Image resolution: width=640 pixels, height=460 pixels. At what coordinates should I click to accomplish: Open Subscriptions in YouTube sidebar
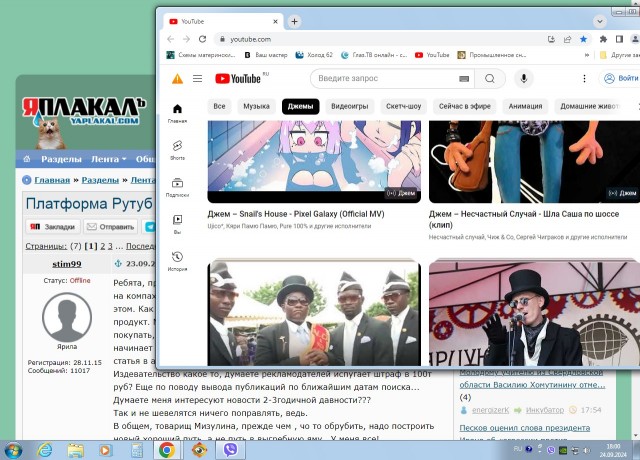point(177,187)
